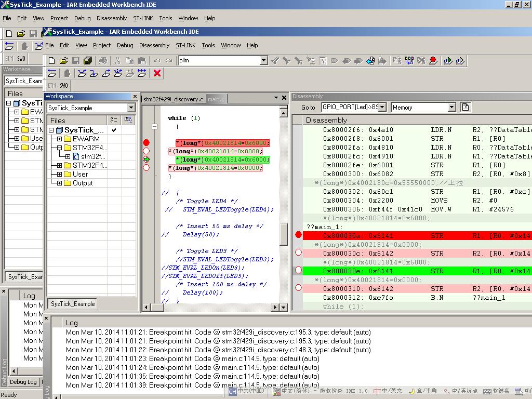
Task: Click the red Toggle Breakpoint toolbar icon
Action: [x=433, y=61]
